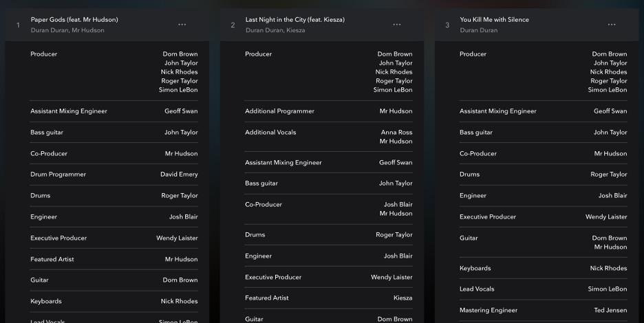Click Geoff Swan in You Kill Me with Silence credits

point(610,111)
